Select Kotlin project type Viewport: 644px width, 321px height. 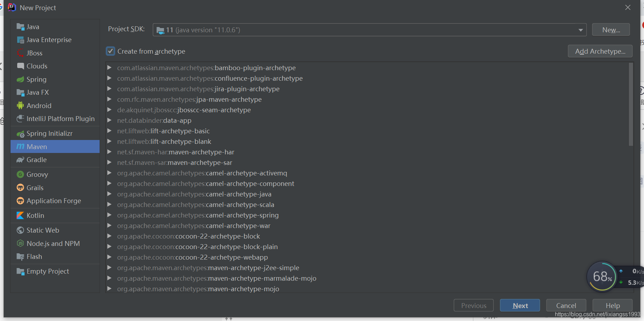tap(55, 215)
